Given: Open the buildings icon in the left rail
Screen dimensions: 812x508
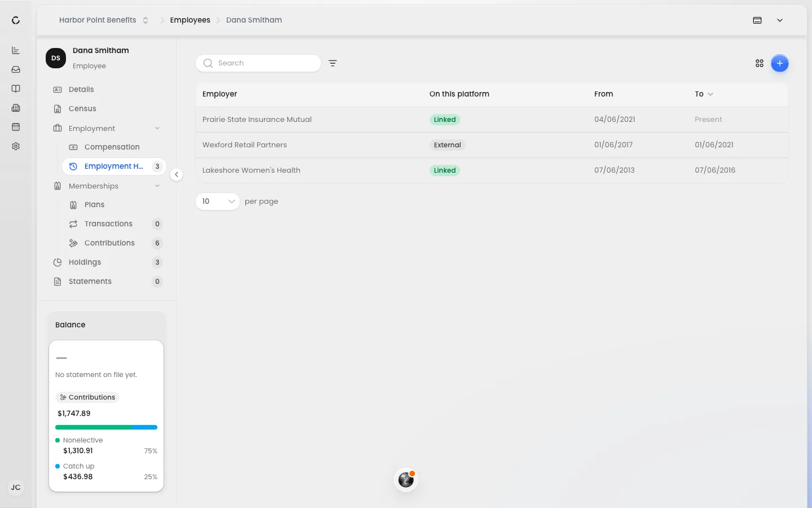Looking at the screenshot, I should pyautogui.click(x=16, y=108).
